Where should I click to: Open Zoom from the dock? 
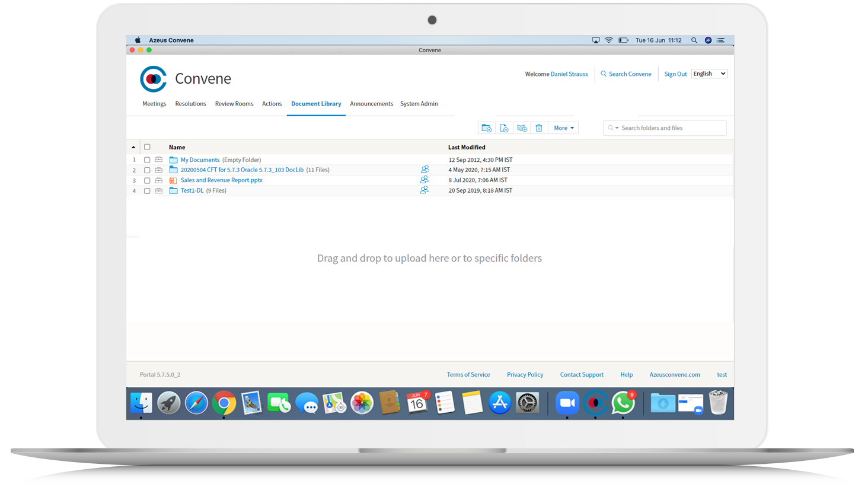point(567,403)
